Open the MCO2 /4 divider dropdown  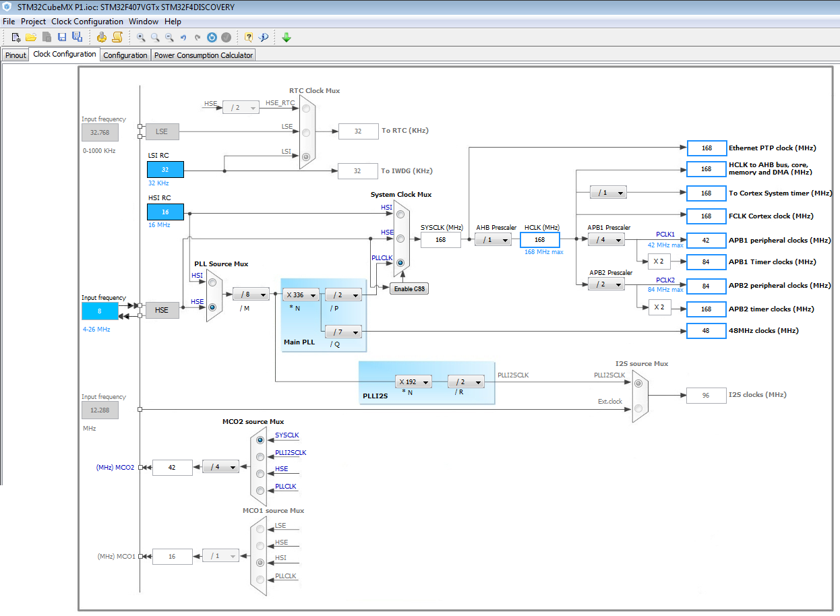(x=220, y=466)
